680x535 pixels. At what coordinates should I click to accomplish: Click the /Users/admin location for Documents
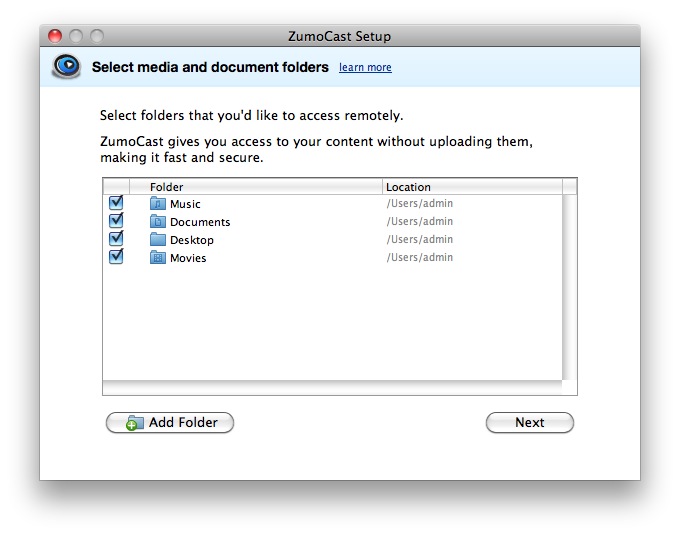420,221
